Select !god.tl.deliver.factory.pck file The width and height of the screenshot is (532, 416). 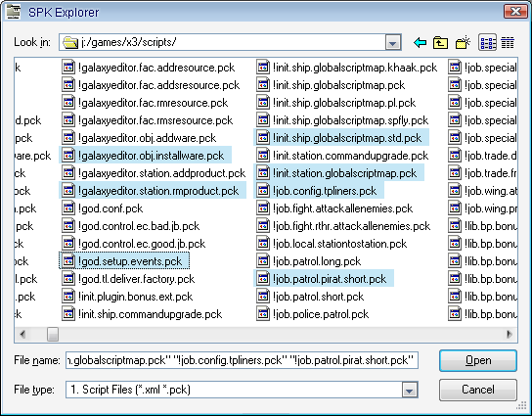128,279
